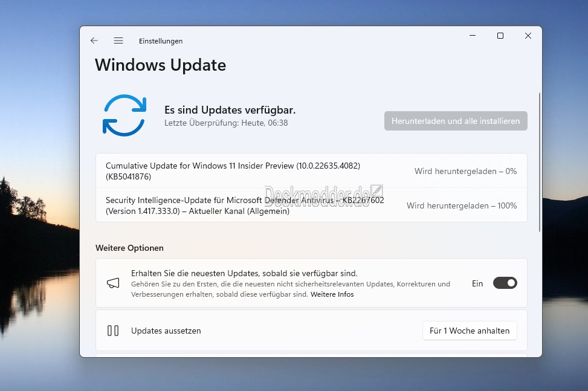Click Für 1 Woche anhalten button
588x391 pixels.
(470, 331)
